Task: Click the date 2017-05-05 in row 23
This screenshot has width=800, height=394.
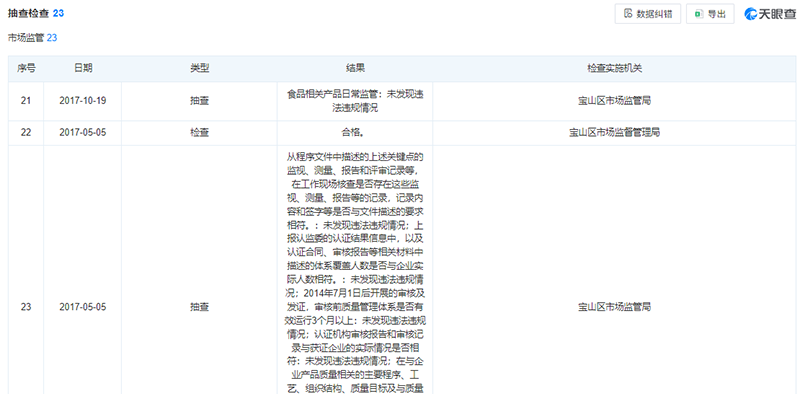Action: coord(83,307)
